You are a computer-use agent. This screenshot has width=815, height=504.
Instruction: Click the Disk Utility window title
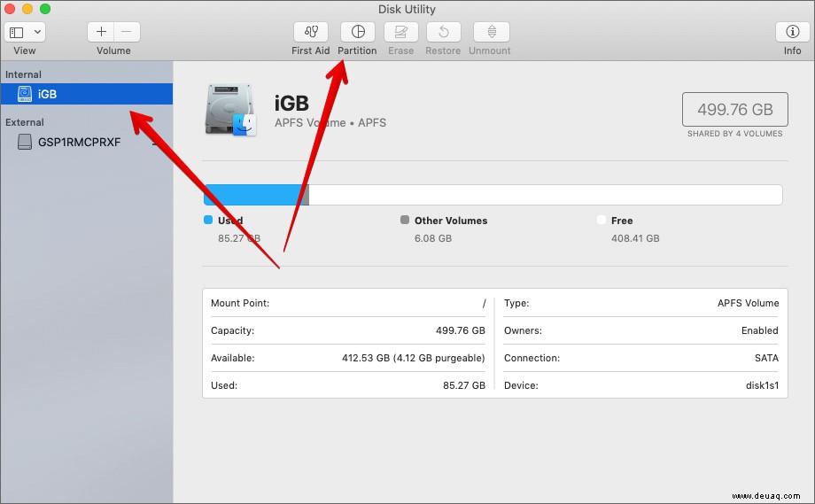pyautogui.click(x=407, y=9)
